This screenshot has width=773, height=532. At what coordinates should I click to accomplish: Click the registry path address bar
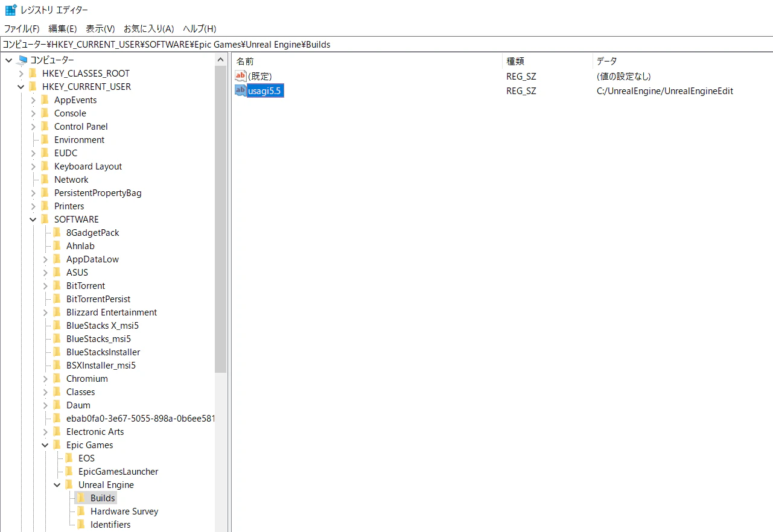tap(386, 44)
